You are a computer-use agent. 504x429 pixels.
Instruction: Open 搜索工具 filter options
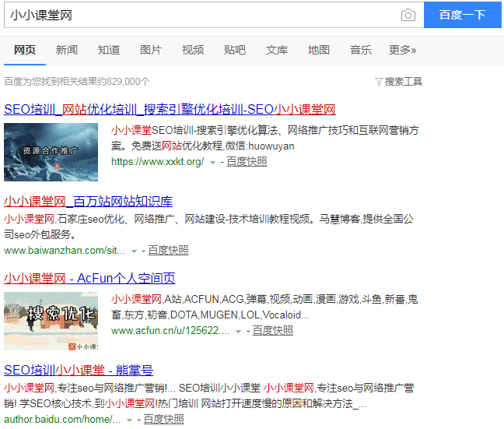click(x=404, y=82)
